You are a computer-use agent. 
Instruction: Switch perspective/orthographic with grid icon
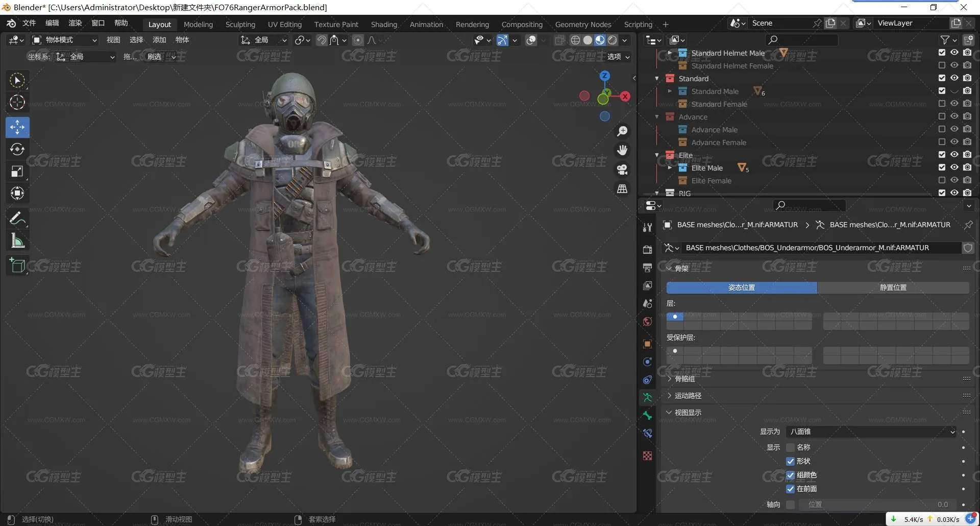click(x=622, y=189)
